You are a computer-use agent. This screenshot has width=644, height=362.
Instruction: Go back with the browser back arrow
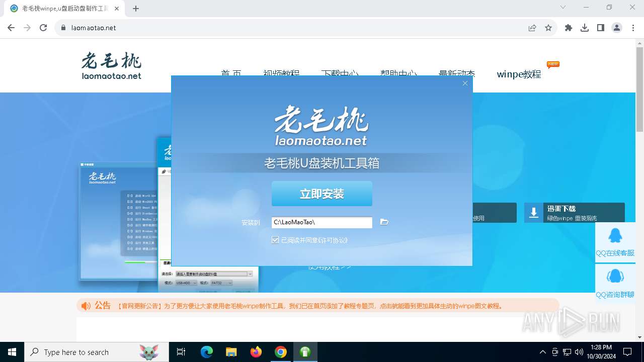pos(11,28)
